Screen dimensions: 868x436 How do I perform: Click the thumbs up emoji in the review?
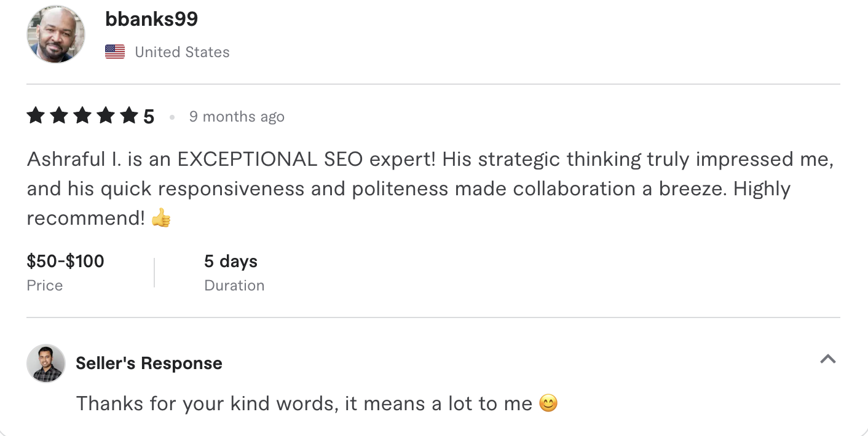point(160,219)
